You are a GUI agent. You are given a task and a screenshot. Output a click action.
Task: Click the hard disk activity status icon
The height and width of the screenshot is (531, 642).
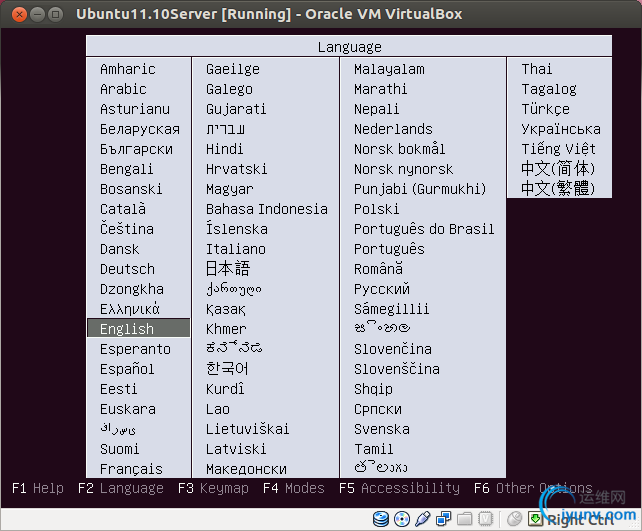coord(380,519)
